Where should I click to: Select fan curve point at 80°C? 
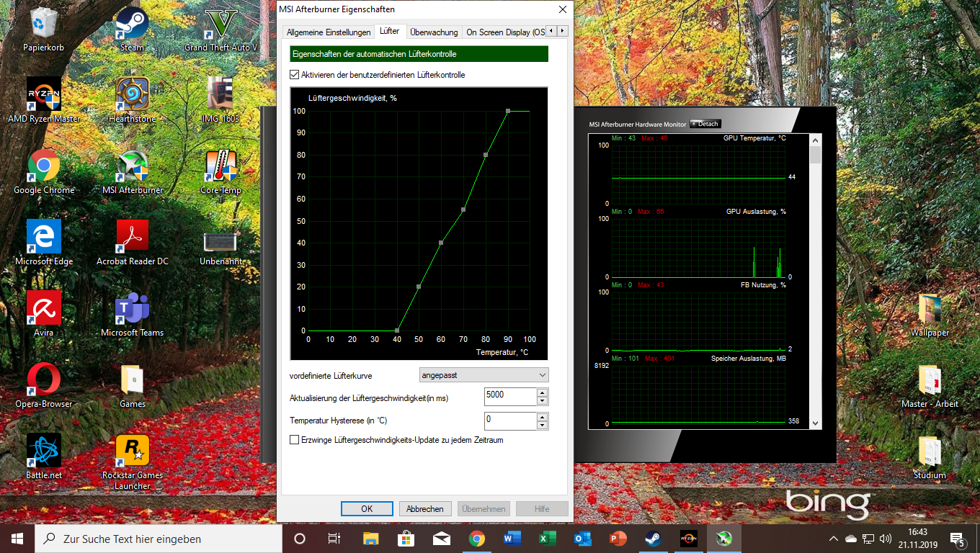pyautogui.click(x=486, y=155)
